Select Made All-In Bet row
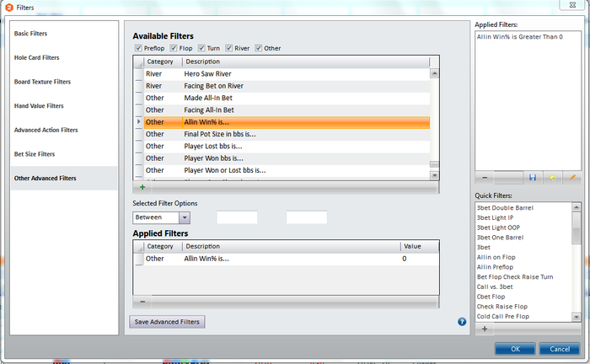The width and height of the screenshot is (590, 364). (287, 98)
